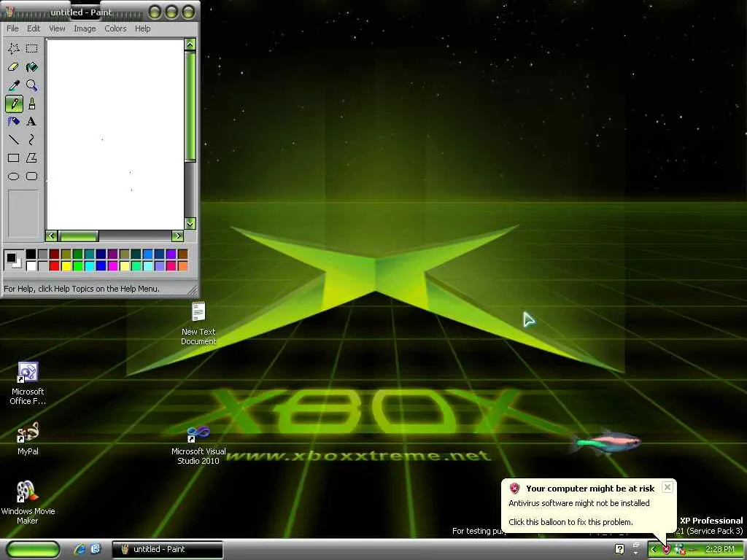The width and height of the screenshot is (747, 560).
Task: Open the Edit menu in Paint
Action: click(34, 28)
